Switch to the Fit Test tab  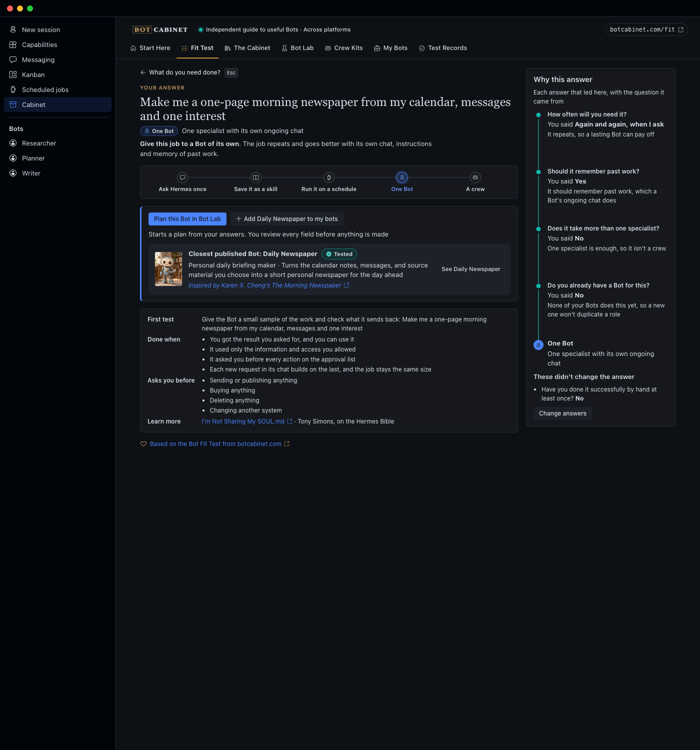pos(197,48)
